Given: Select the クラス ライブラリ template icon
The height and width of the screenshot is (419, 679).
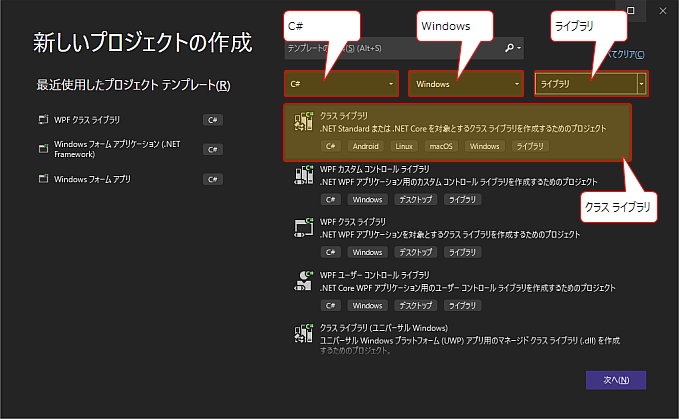Looking at the screenshot, I should pos(304,121).
